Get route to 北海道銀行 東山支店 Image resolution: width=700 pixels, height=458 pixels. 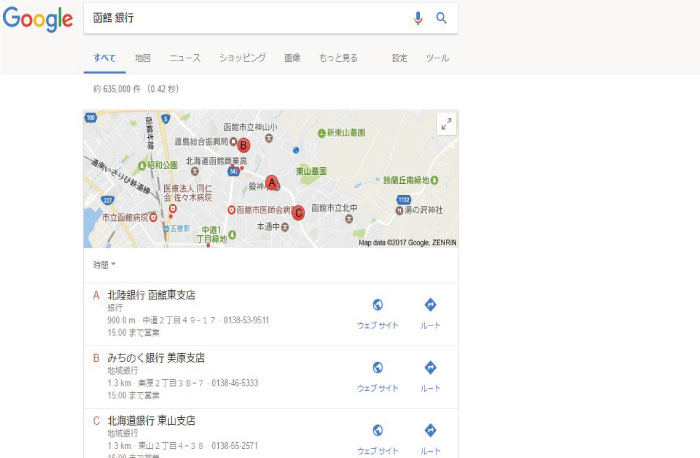(430, 440)
